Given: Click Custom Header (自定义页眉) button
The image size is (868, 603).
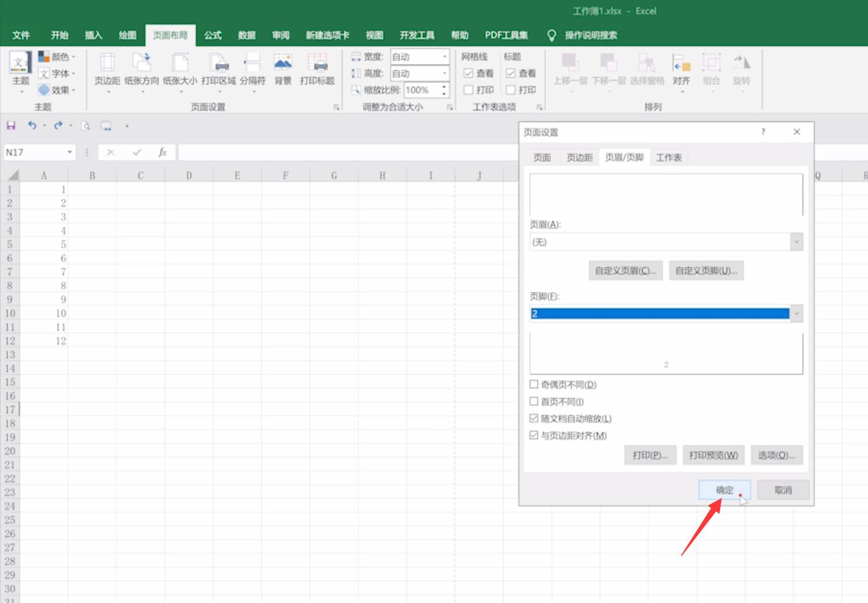Looking at the screenshot, I should pos(625,270).
